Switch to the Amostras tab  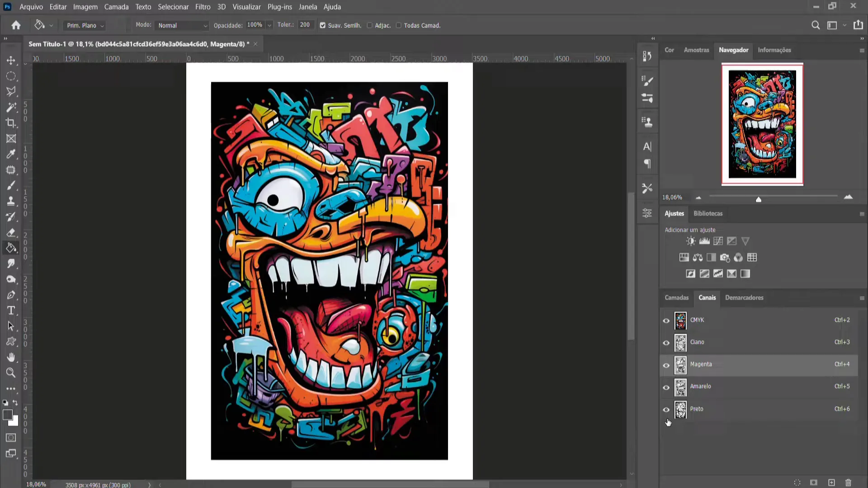[696, 50]
